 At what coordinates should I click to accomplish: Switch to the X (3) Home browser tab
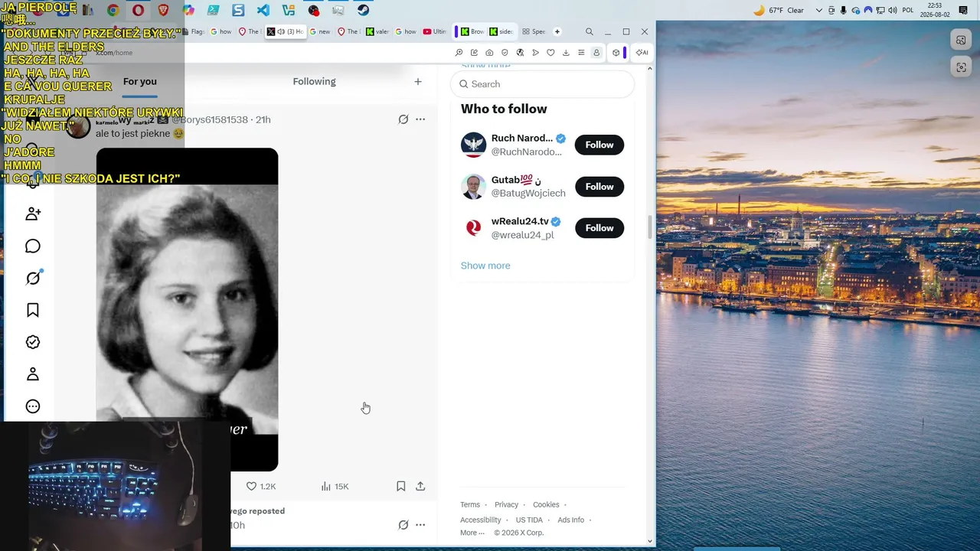285,31
